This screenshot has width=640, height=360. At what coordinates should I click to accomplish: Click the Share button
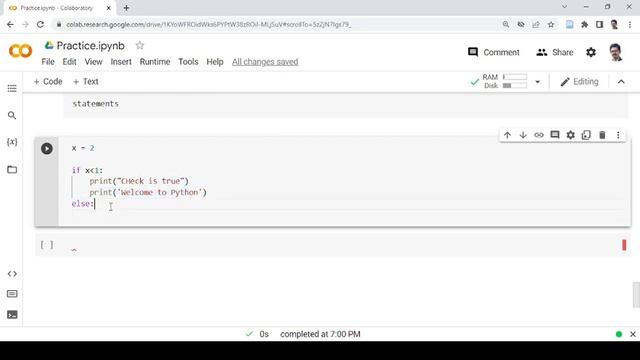coord(555,52)
